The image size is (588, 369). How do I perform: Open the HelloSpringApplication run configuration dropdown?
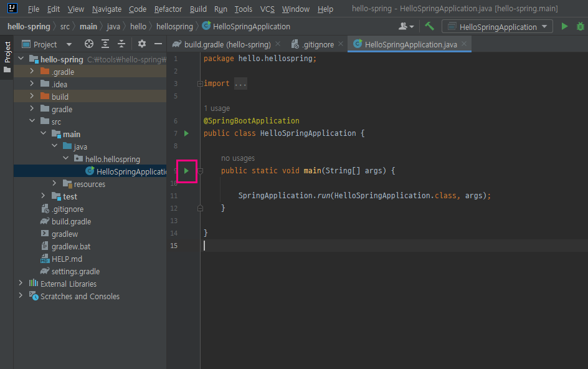pyautogui.click(x=497, y=27)
